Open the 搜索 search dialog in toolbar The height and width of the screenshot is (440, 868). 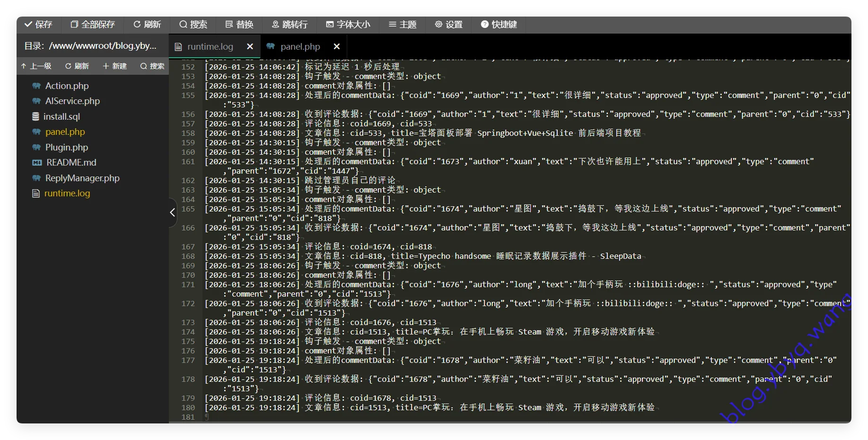tap(193, 25)
